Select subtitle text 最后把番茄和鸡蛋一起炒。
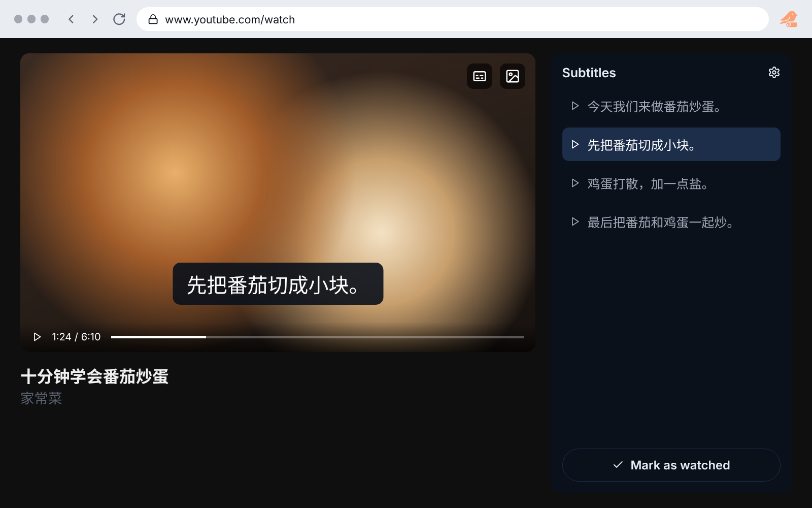The image size is (812, 508). tap(660, 223)
